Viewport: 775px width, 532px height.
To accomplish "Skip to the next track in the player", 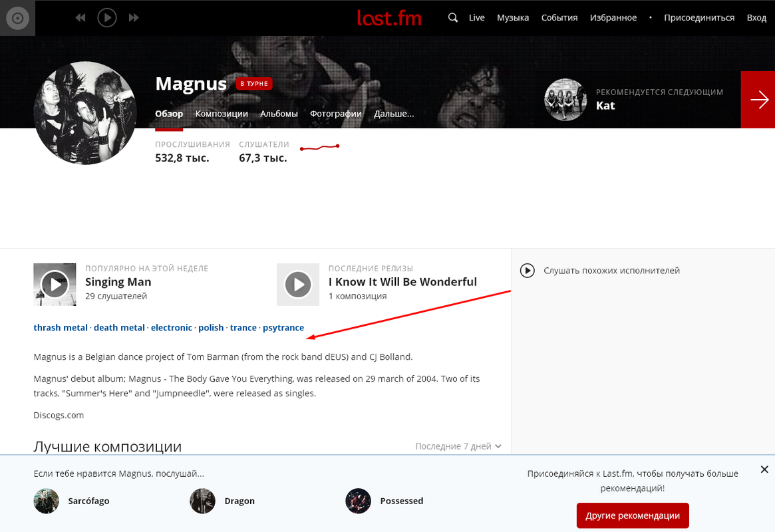I will [x=134, y=18].
